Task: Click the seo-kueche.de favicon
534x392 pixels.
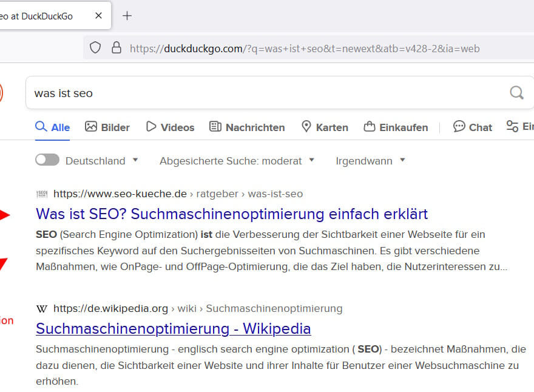Action: click(x=42, y=194)
